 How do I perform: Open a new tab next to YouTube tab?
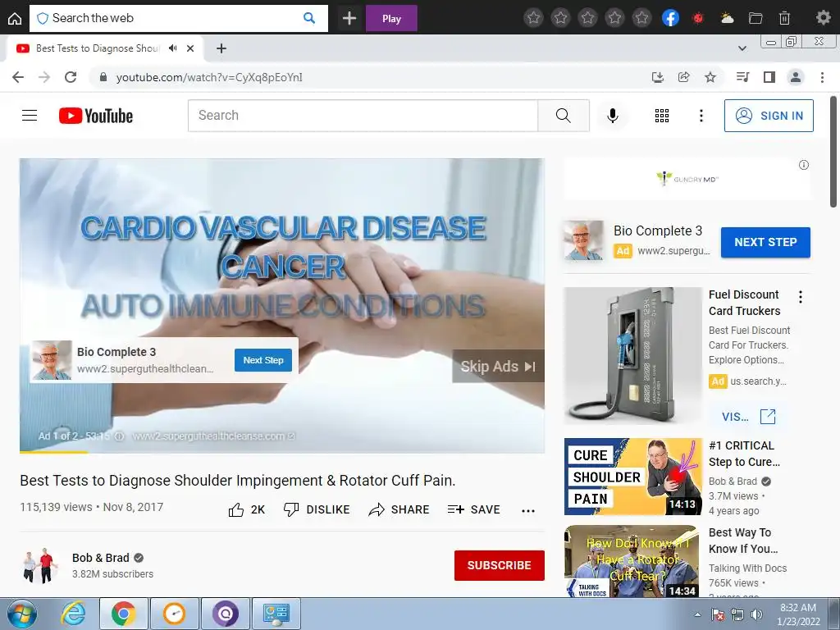pyautogui.click(x=221, y=48)
